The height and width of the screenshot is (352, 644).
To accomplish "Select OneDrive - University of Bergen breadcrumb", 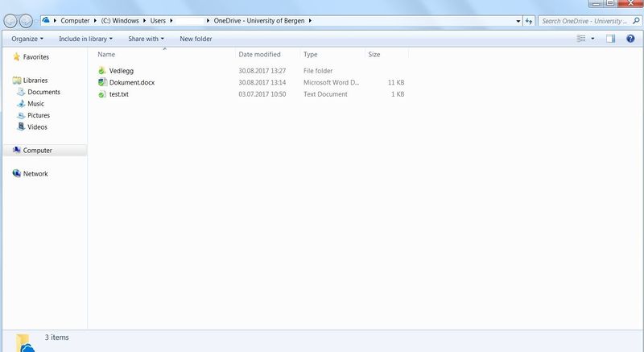I will (259, 20).
